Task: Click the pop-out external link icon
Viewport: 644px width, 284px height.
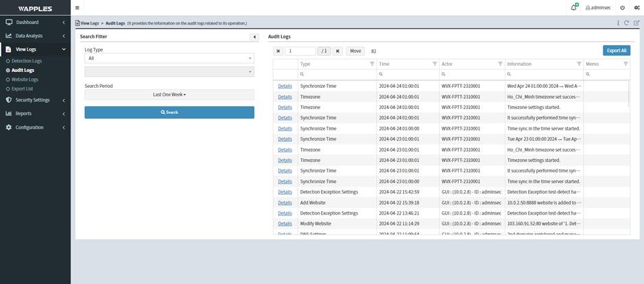Action: (x=636, y=23)
